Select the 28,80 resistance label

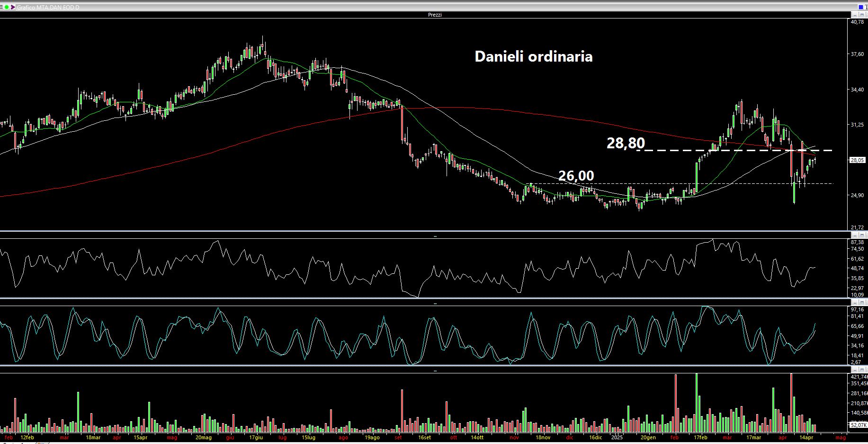[626, 143]
